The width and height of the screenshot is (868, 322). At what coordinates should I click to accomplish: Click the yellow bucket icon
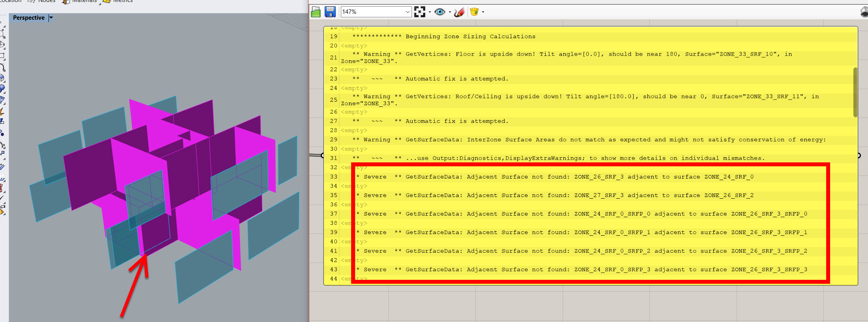pyautogui.click(x=474, y=12)
